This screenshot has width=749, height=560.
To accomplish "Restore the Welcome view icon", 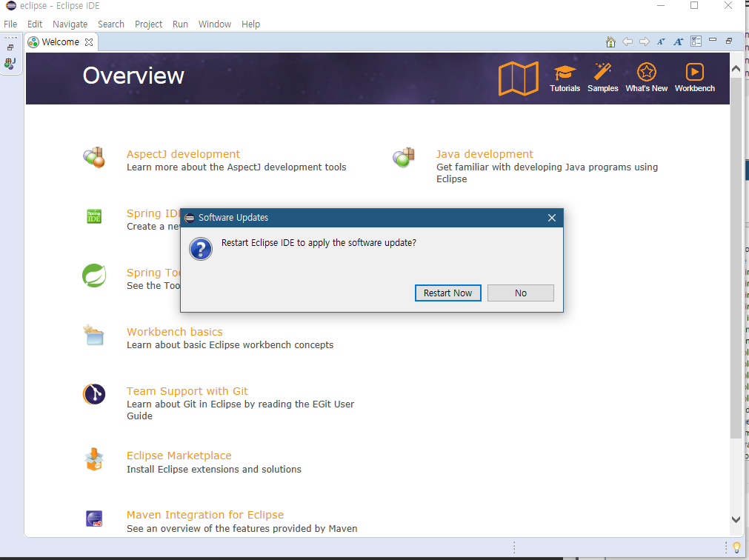I will [729, 41].
